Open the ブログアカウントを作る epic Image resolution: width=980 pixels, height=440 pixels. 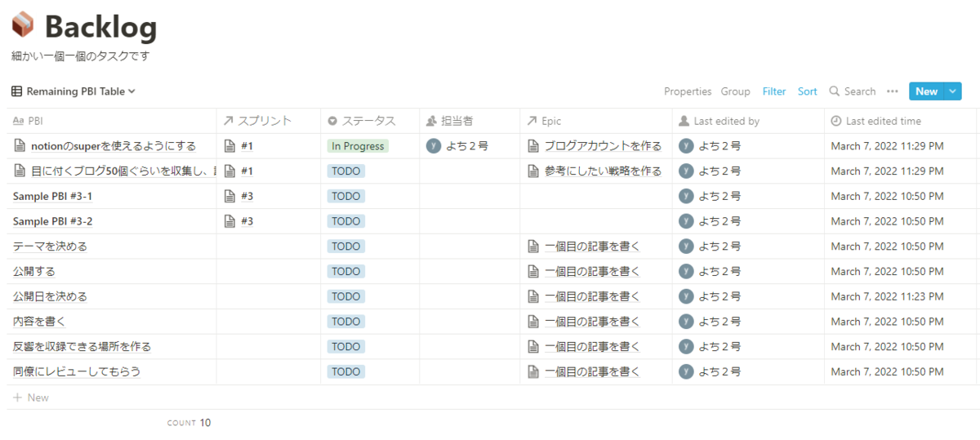(603, 146)
